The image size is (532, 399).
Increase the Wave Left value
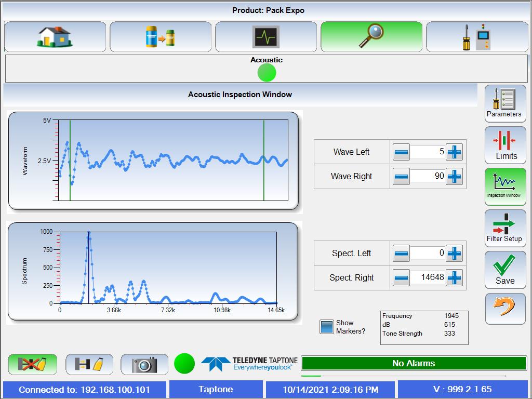pyautogui.click(x=454, y=152)
